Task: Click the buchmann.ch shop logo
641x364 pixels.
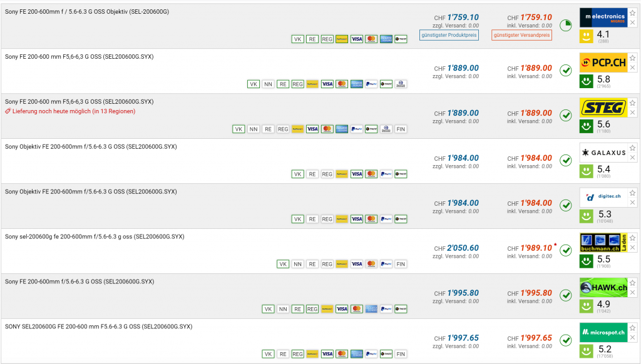Action: point(603,242)
